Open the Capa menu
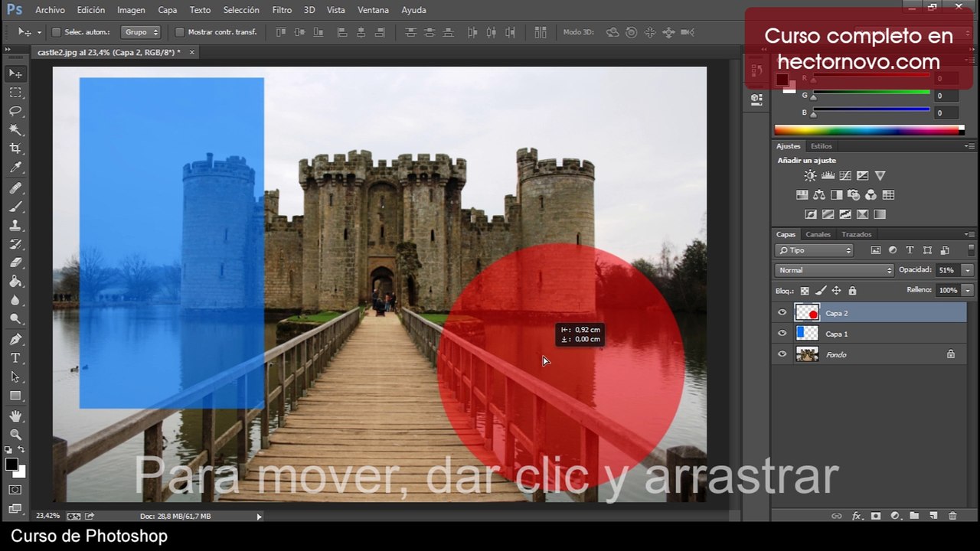 tap(168, 10)
